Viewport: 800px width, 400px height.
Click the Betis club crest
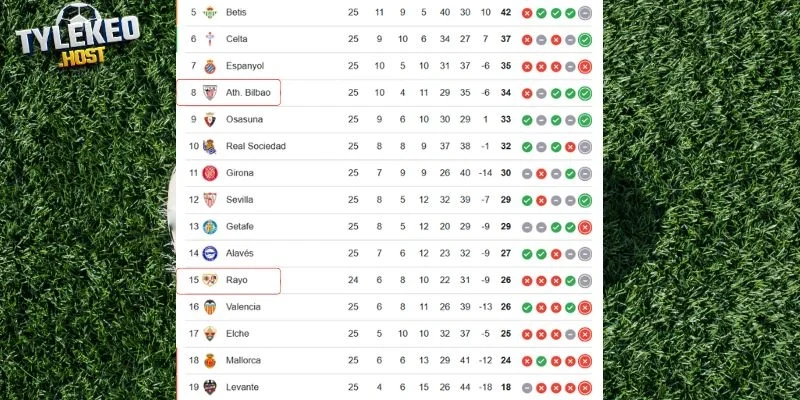point(210,12)
